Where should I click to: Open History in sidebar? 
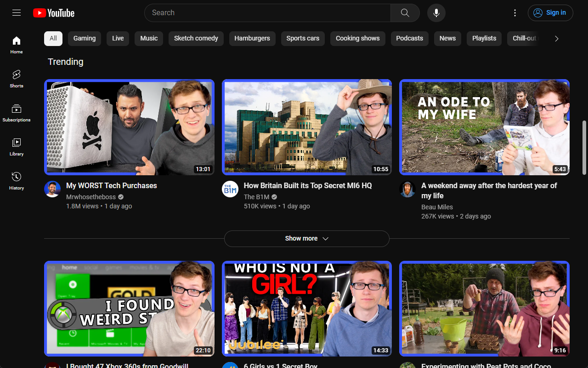coord(17,181)
